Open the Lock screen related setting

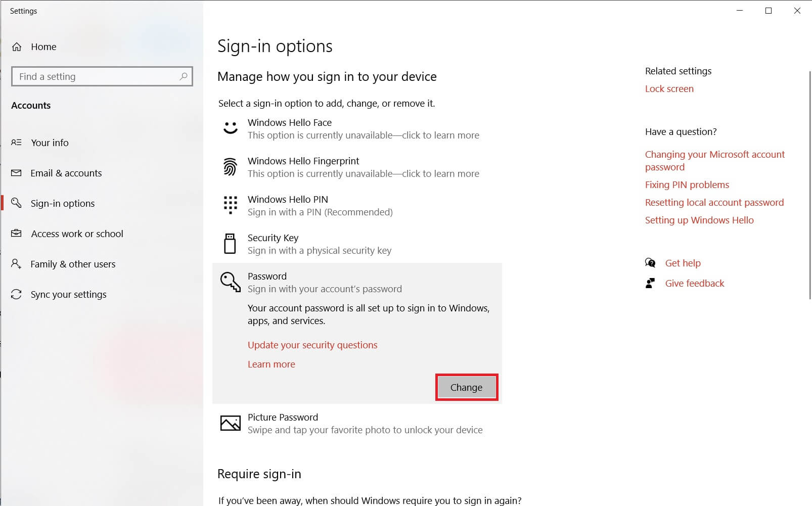coord(669,88)
